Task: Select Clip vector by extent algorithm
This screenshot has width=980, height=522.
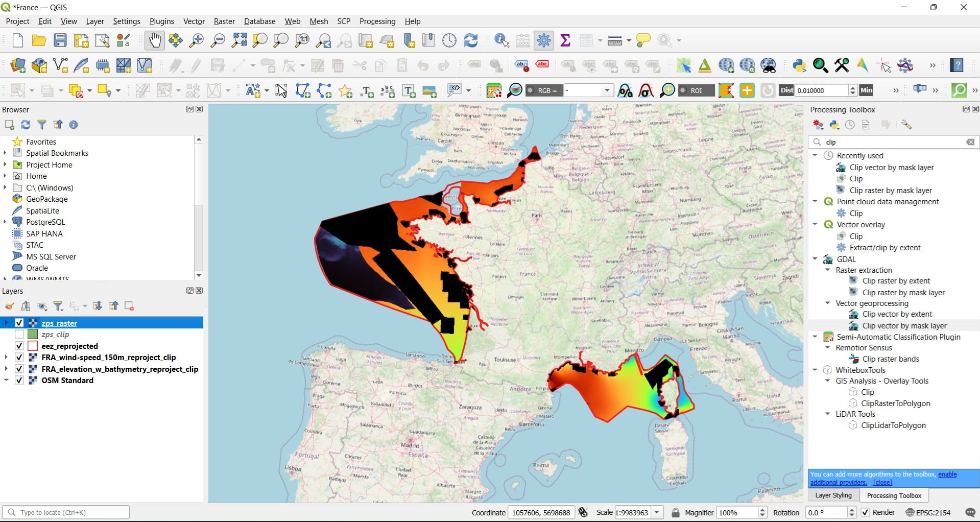Action: point(897,314)
